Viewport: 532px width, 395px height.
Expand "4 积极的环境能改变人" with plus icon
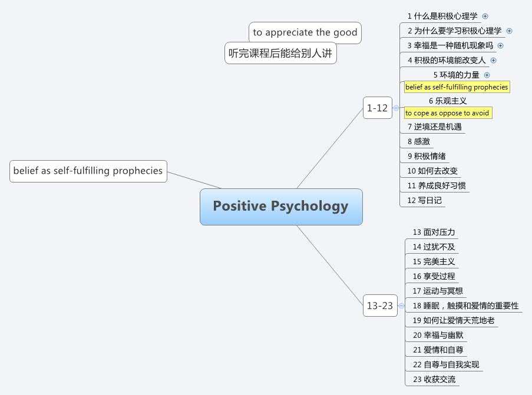[x=494, y=61]
